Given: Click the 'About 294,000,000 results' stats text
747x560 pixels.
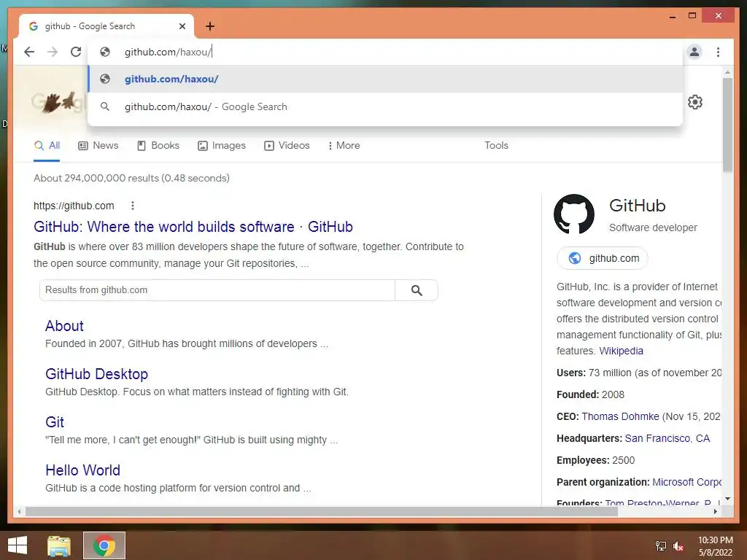Looking at the screenshot, I should click(x=131, y=178).
